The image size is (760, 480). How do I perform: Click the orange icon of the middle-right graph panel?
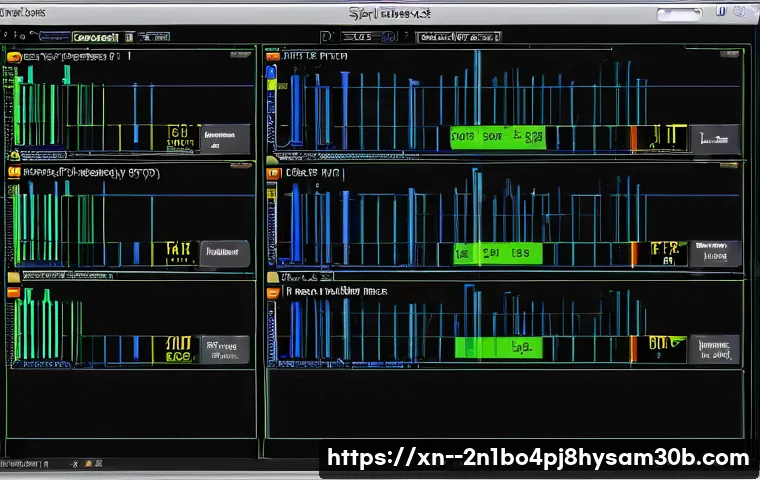click(x=271, y=173)
